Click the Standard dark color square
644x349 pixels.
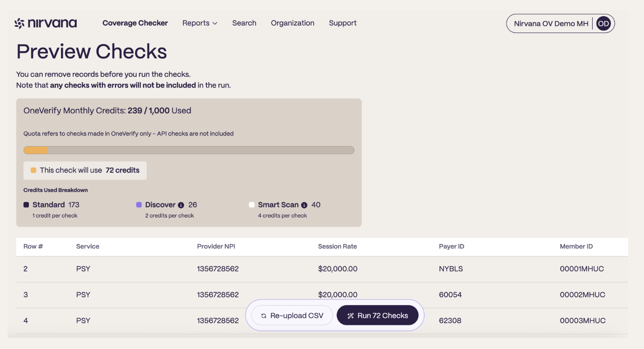(26, 205)
